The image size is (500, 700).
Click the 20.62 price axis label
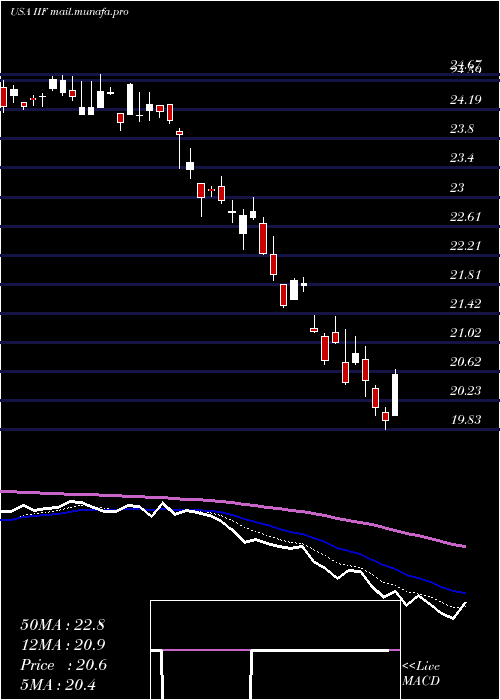(465, 362)
